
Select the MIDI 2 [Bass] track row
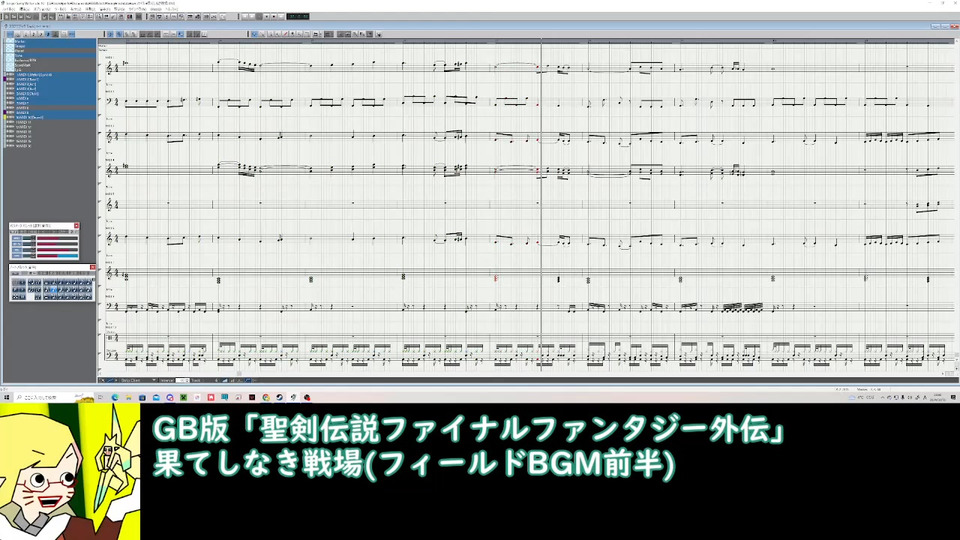(50, 80)
